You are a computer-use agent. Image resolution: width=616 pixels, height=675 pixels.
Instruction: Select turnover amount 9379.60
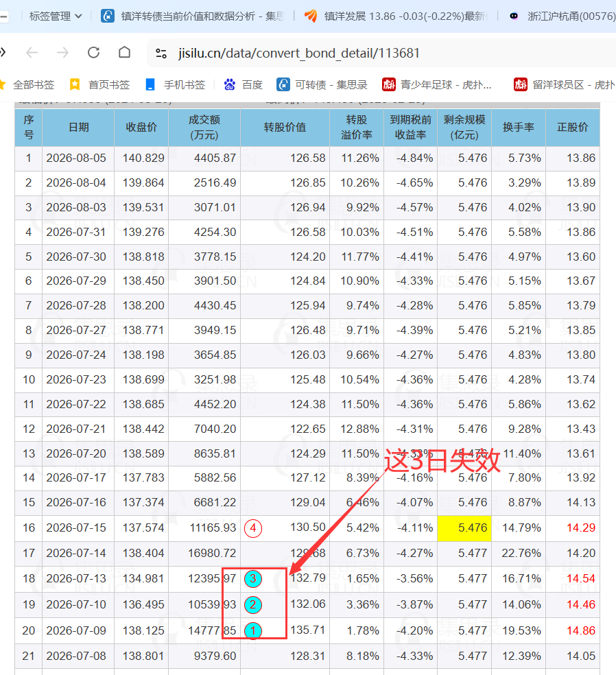pos(215,656)
